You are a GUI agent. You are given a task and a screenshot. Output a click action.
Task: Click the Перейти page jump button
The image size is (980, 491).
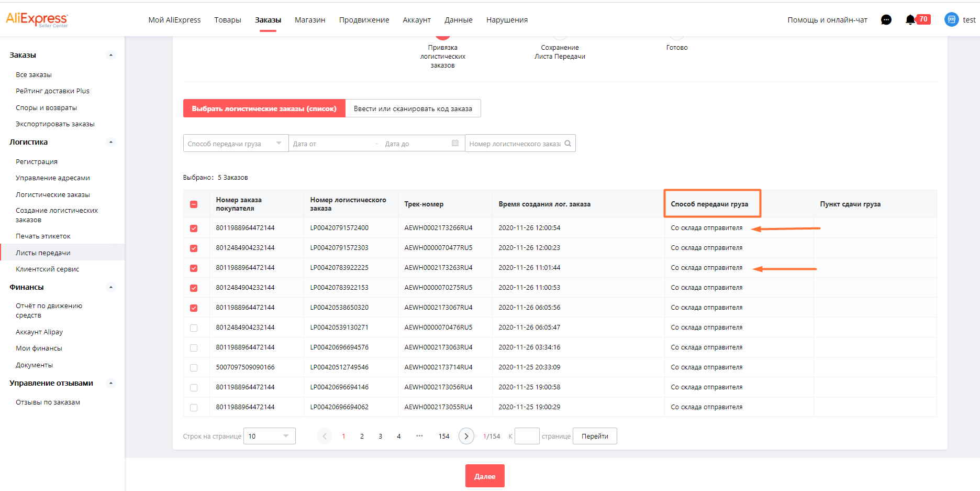595,436
